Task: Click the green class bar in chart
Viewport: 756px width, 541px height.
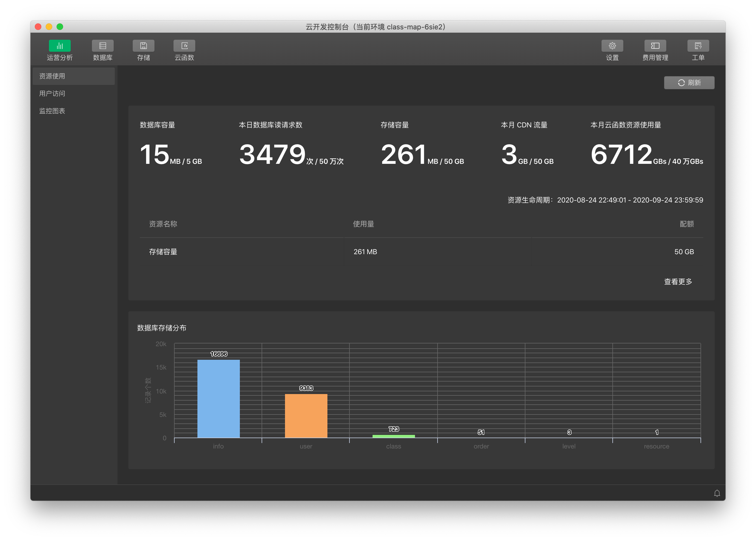Action: [x=394, y=436]
